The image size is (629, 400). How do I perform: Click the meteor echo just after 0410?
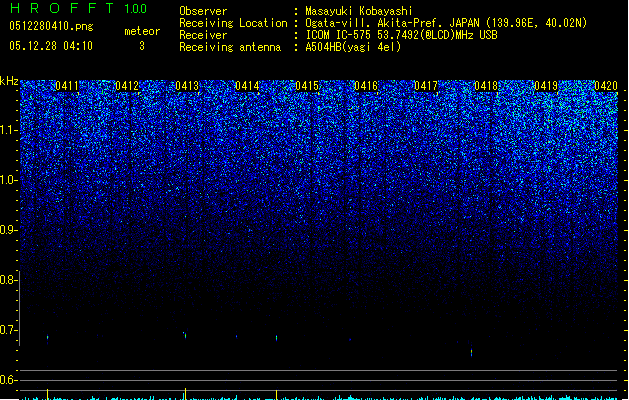47,338
